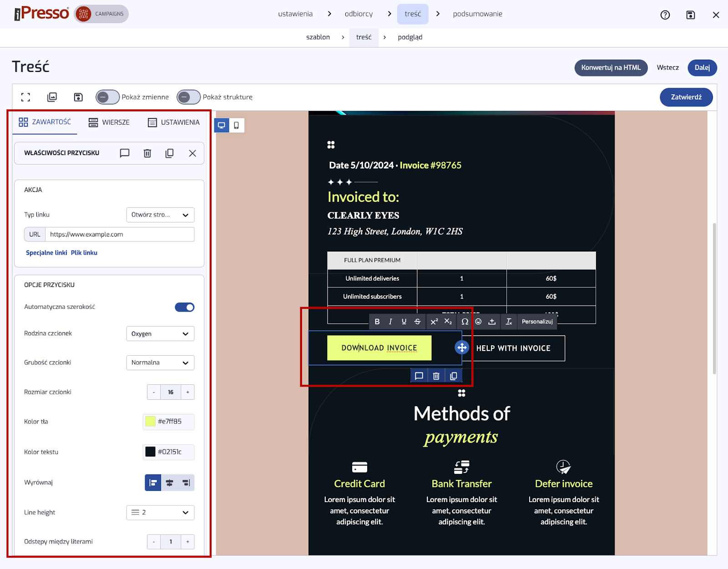Select center alignment for button
This screenshot has height=569, width=728.
(x=169, y=483)
